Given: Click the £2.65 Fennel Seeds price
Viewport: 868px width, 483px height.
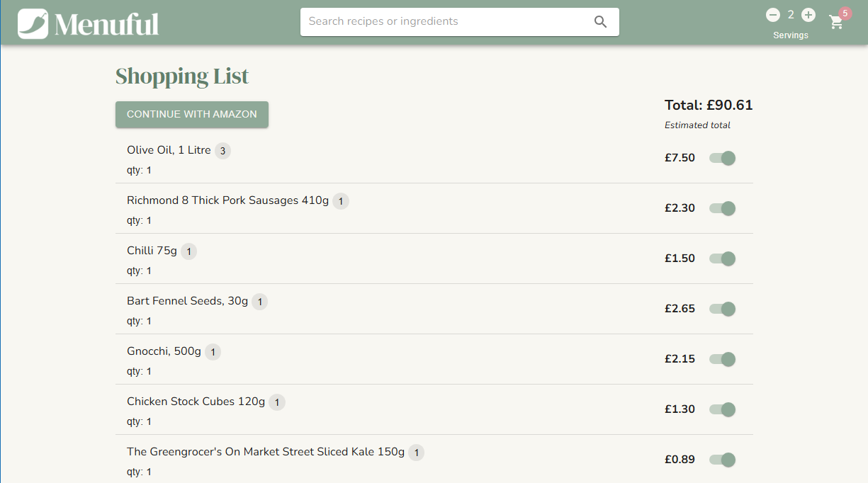Looking at the screenshot, I should [680, 309].
